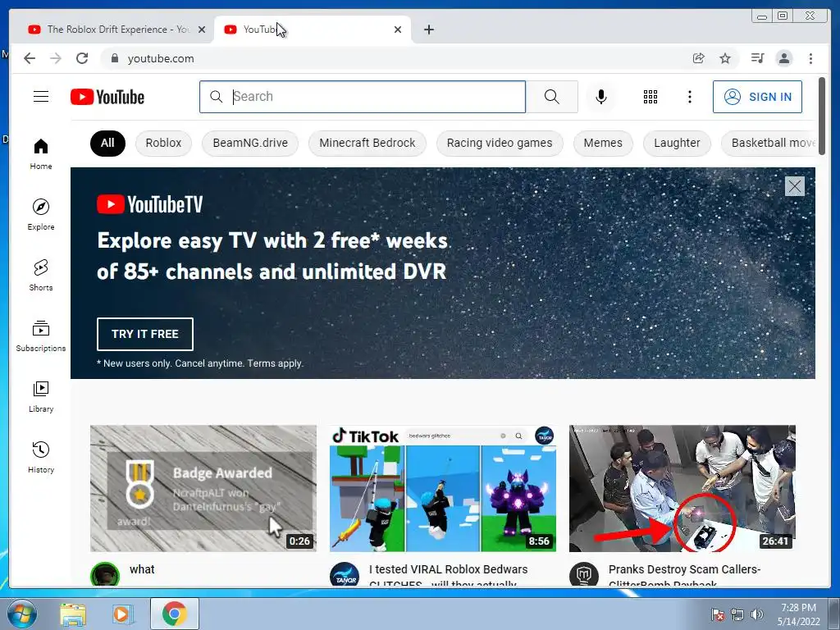This screenshot has height=630, width=840.
Task: Open a new Chrome tab
Action: click(x=428, y=30)
